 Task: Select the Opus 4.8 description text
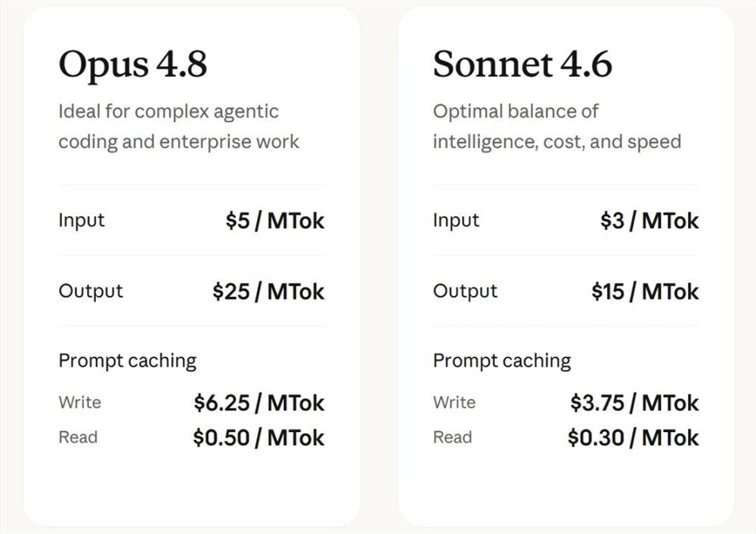point(178,127)
